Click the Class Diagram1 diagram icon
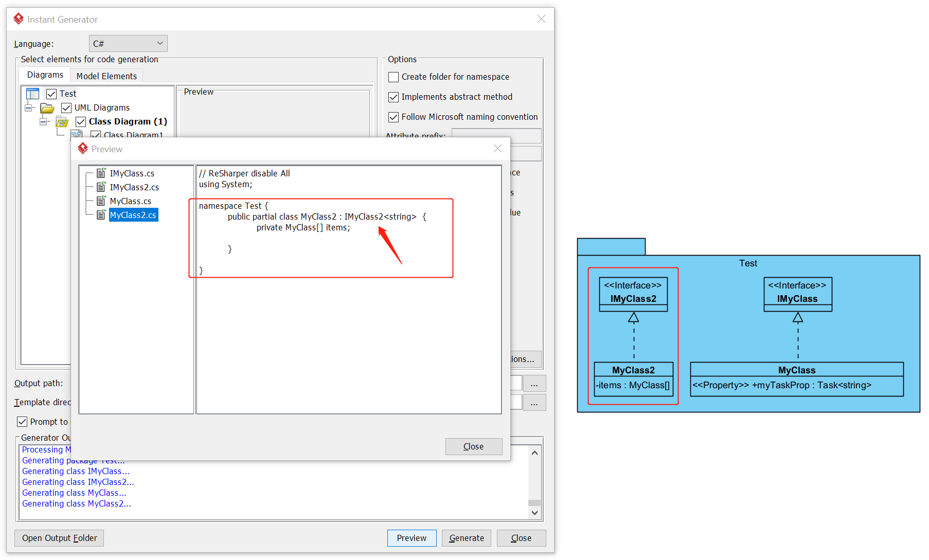The height and width of the screenshot is (560, 929). coord(77,134)
